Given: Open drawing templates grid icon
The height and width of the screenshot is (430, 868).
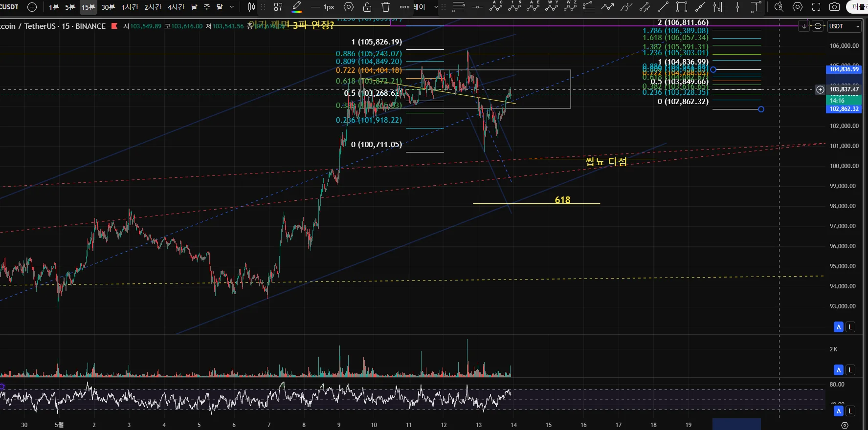Looking at the screenshot, I should pyautogui.click(x=278, y=7).
